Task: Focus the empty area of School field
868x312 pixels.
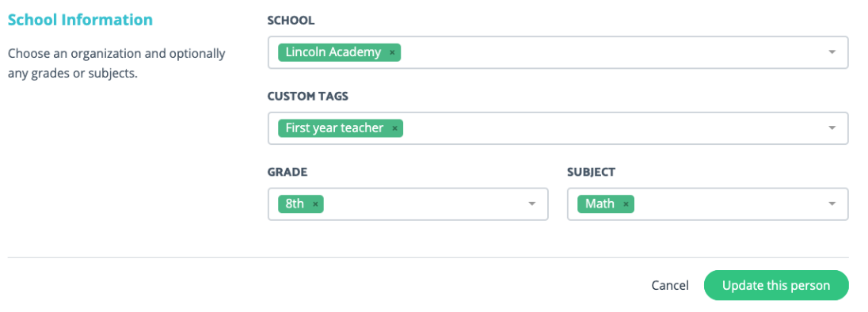Action: [x=609, y=52]
